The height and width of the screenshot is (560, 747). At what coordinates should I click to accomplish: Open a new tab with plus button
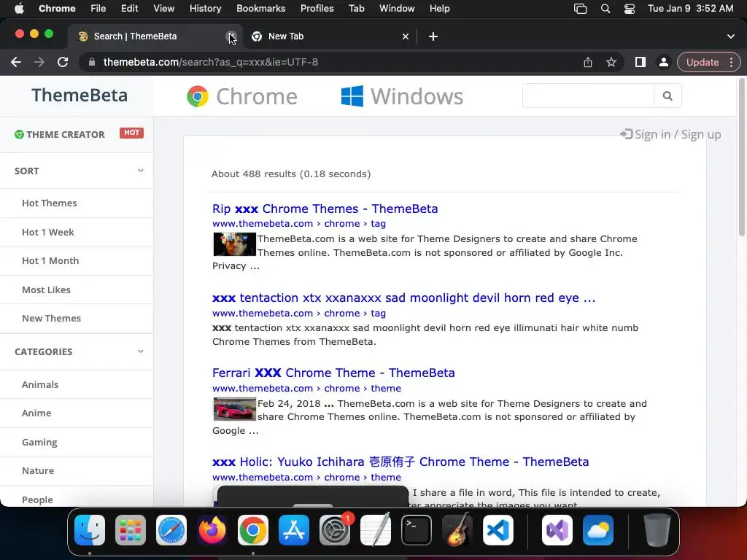pyautogui.click(x=433, y=36)
